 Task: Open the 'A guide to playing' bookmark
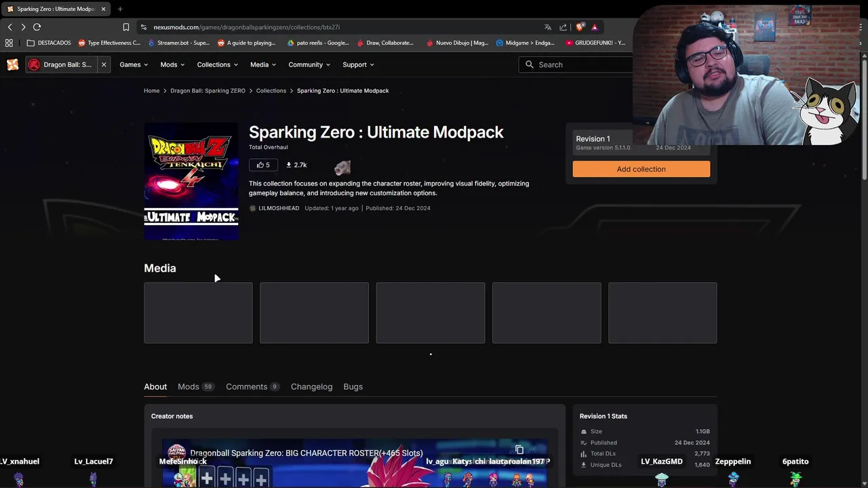click(x=247, y=43)
